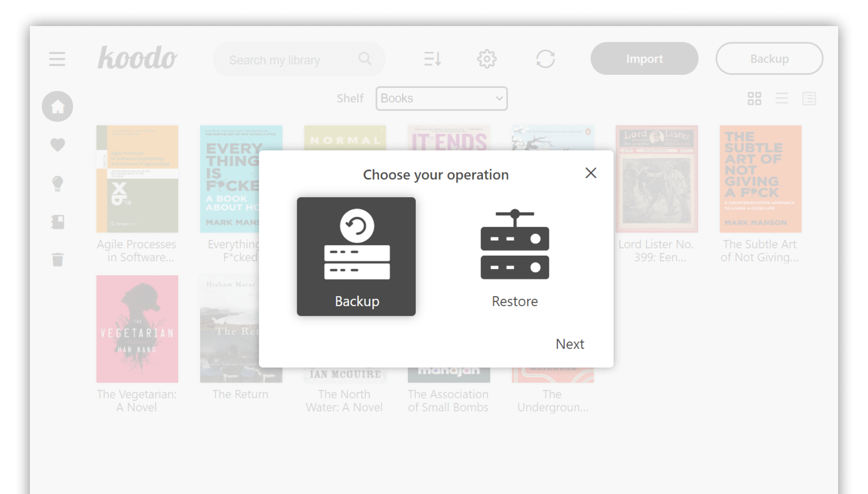868x494 pixels.
Task: Click 'The Undergroun...' book title
Action: click(x=552, y=401)
